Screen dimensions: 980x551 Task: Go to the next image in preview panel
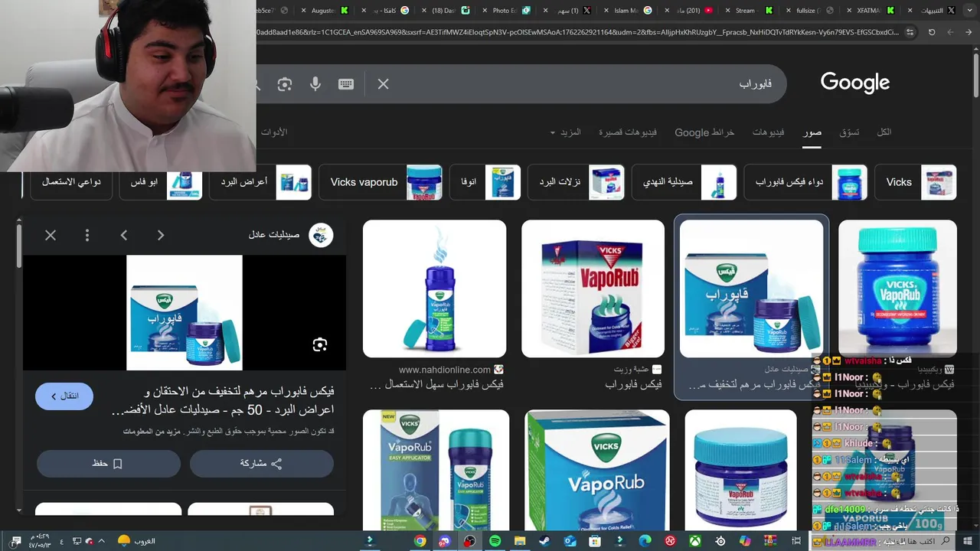pos(124,235)
